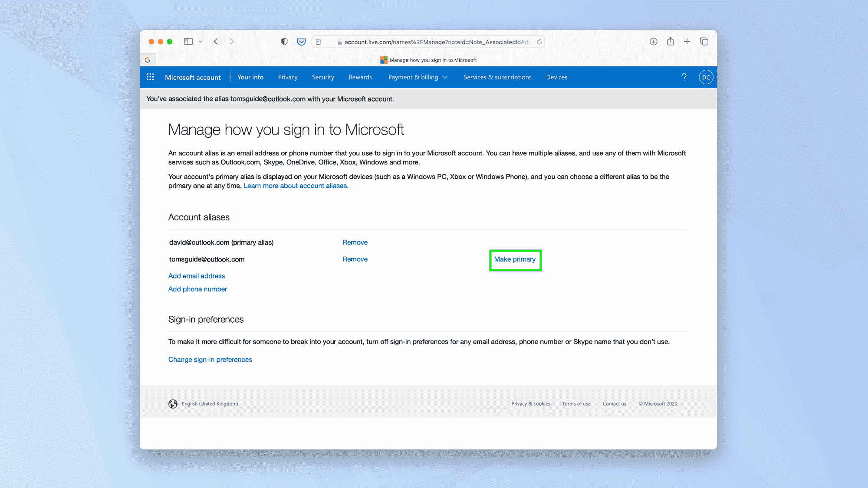
Task: Click the Pocket save icon
Action: (301, 41)
